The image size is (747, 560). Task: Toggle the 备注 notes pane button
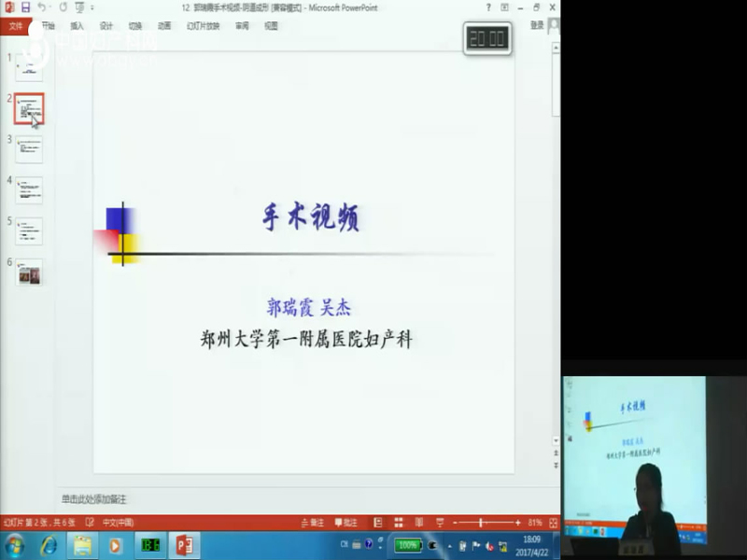[311, 523]
